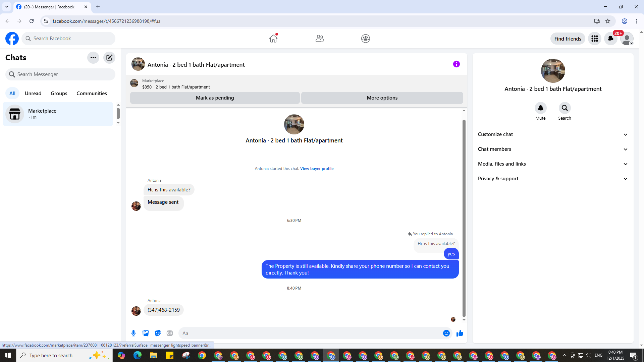Open Windows Start menu
This screenshot has height=362, width=644.
point(8,355)
